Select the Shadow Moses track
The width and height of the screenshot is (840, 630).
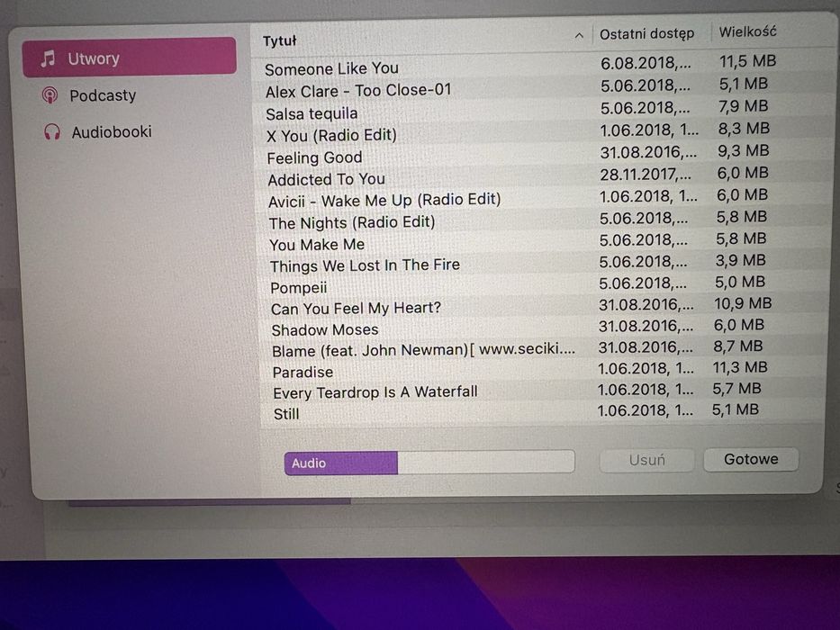(x=541, y=328)
